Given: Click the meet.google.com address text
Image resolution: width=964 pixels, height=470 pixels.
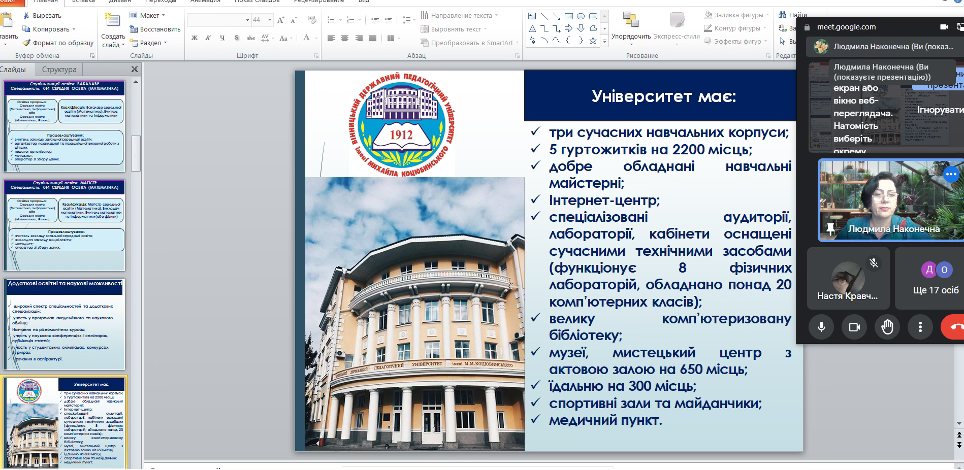Looking at the screenshot, I should [x=846, y=27].
